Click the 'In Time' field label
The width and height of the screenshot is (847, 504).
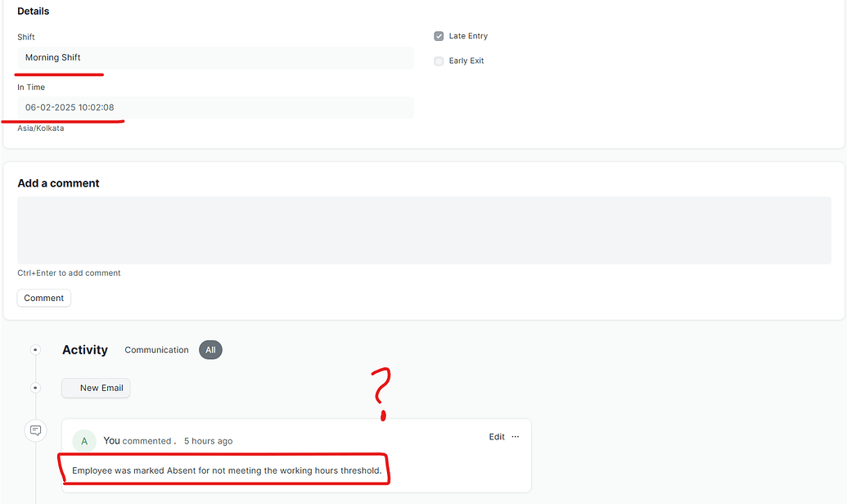pos(31,87)
